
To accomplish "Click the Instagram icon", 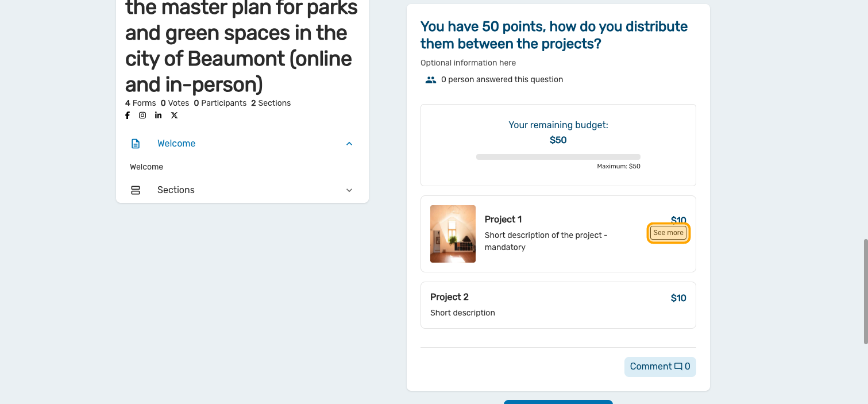I will [x=142, y=116].
